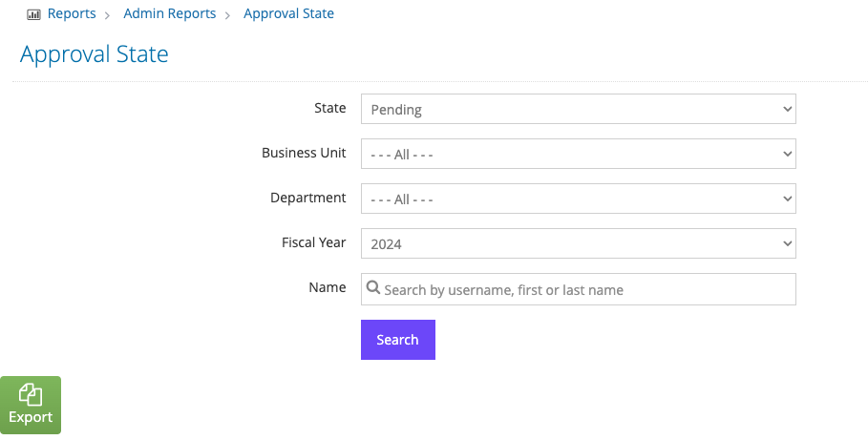Open the Reports breadcrumb link

coord(72,13)
